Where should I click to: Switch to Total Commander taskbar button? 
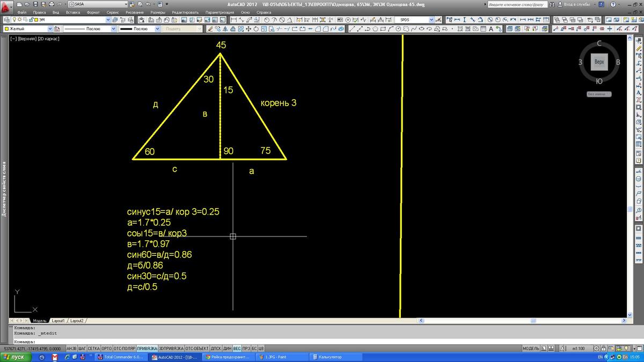point(122,357)
